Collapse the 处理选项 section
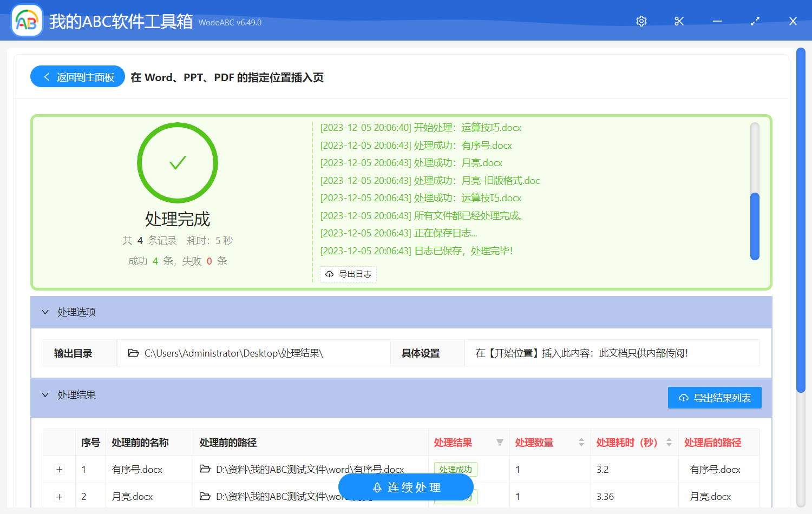 (45, 312)
